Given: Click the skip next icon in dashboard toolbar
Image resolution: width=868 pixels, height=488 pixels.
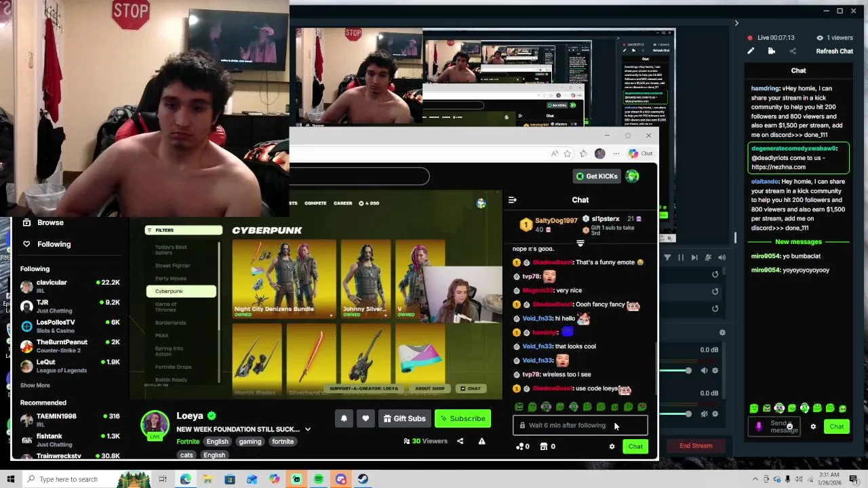Looking at the screenshot, I should [x=694, y=258].
